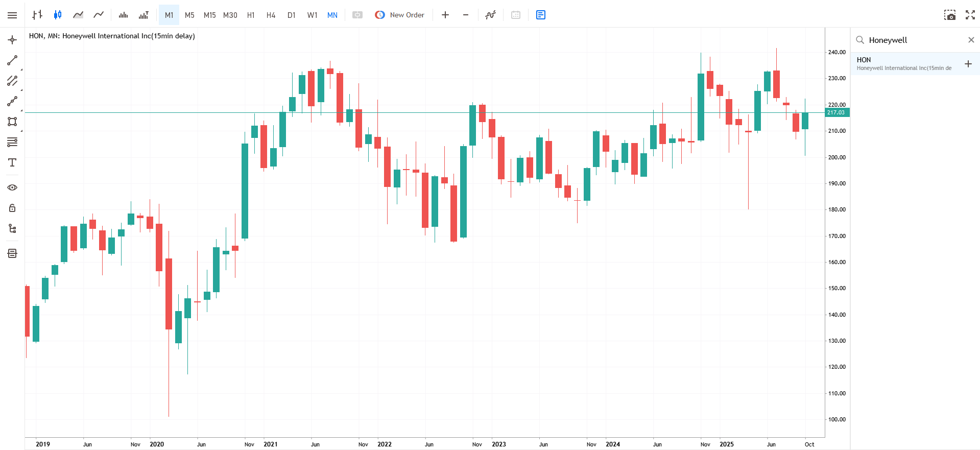This screenshot has height=450, width=980.
Task: Expand the equidistant channel tool group
Action: (x=12, y=81)
